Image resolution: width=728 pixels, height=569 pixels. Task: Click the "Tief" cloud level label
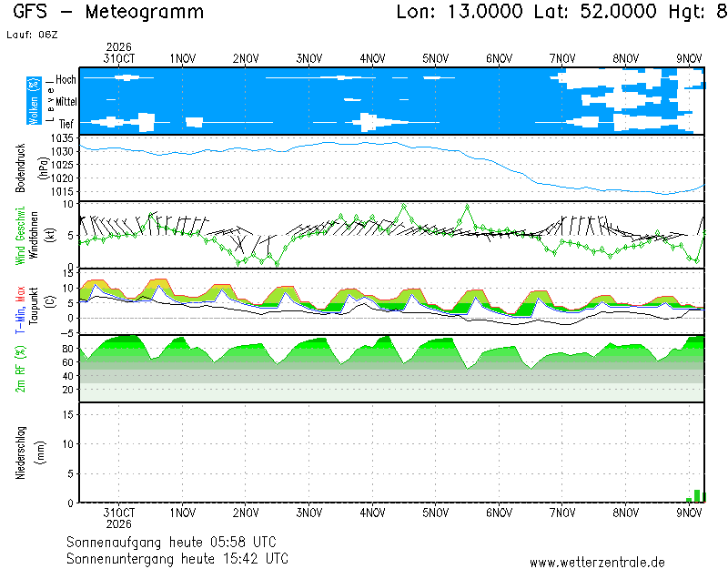click(66, 124)
